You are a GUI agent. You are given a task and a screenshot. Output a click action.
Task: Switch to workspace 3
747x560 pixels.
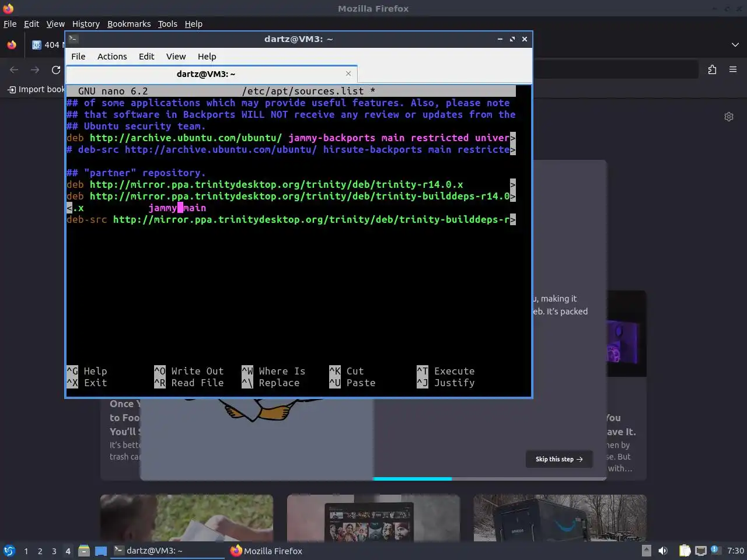(x=54, y=551)
